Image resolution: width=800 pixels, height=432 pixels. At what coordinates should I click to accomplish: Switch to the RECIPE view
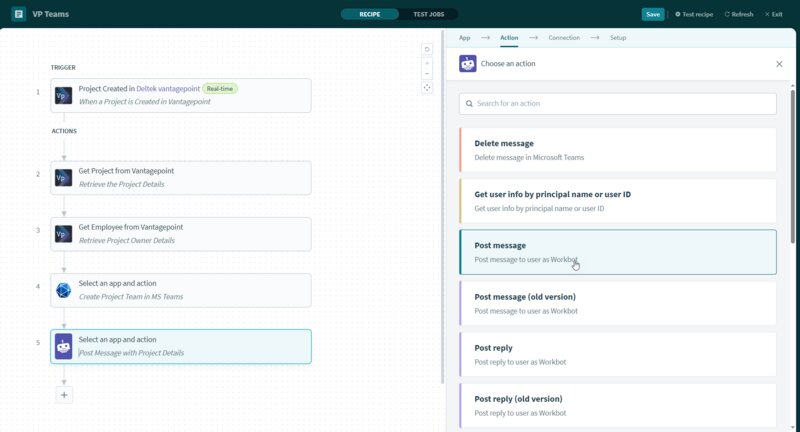(370, 14)
